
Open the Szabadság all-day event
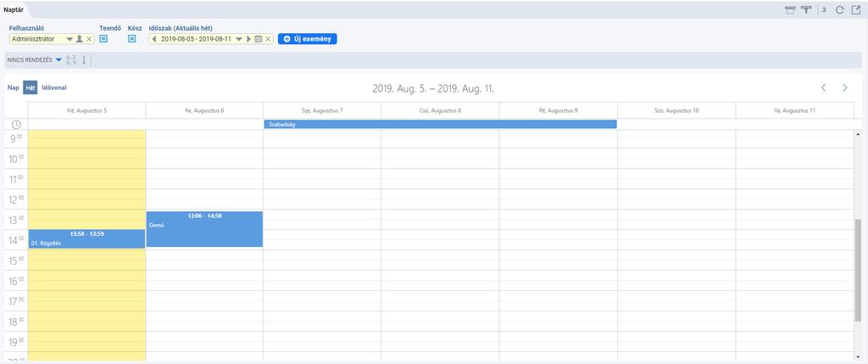point(440,124)
